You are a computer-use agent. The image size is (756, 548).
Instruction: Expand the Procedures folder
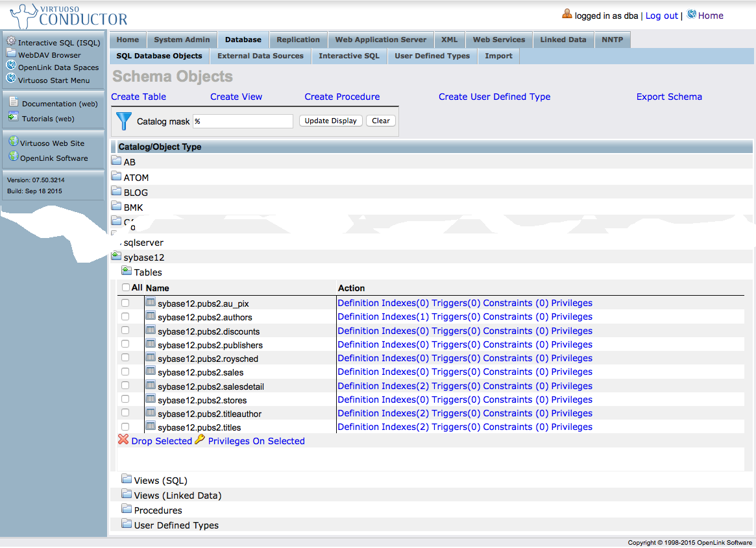[127, 508]
